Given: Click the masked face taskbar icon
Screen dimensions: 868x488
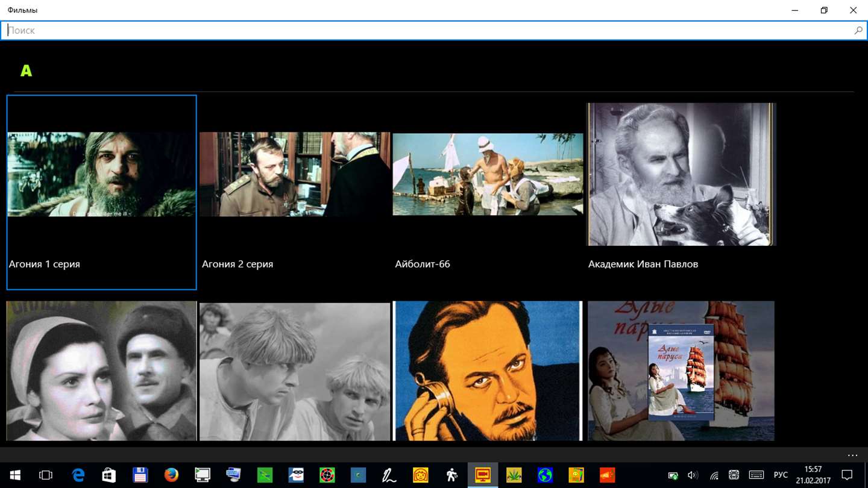Looking at the screenshot, I should pyautogui.click(x=296, y=475).
